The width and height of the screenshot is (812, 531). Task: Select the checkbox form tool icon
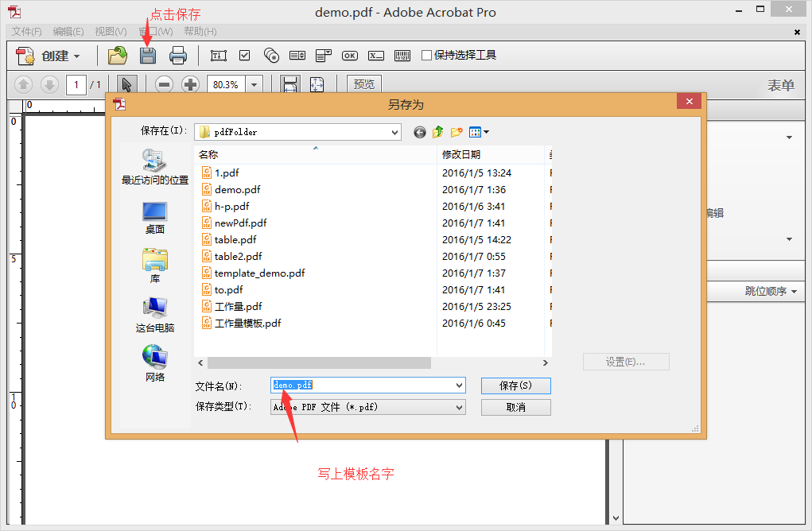coord(244,56)
